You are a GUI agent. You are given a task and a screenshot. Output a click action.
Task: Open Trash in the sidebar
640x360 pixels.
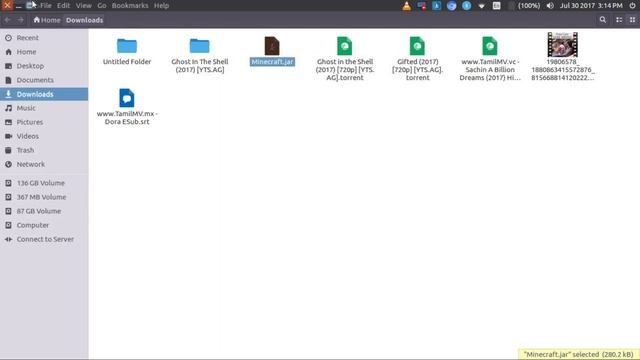click(x=44, y=150)
